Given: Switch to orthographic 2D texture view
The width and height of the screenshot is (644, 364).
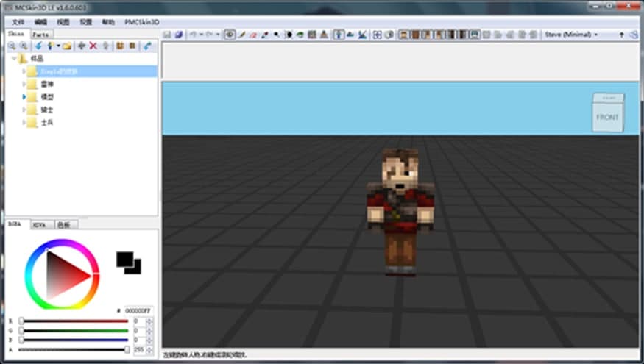Looking at the screenshot, I should click(350, 35).
